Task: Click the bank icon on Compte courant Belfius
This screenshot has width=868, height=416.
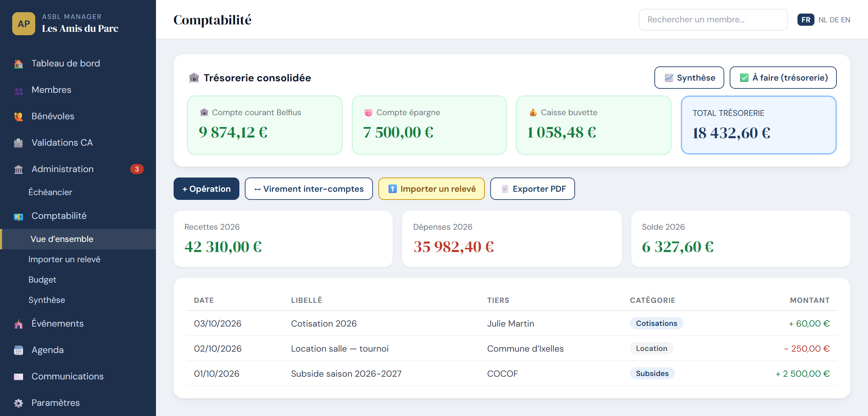Action: point(204,112)
